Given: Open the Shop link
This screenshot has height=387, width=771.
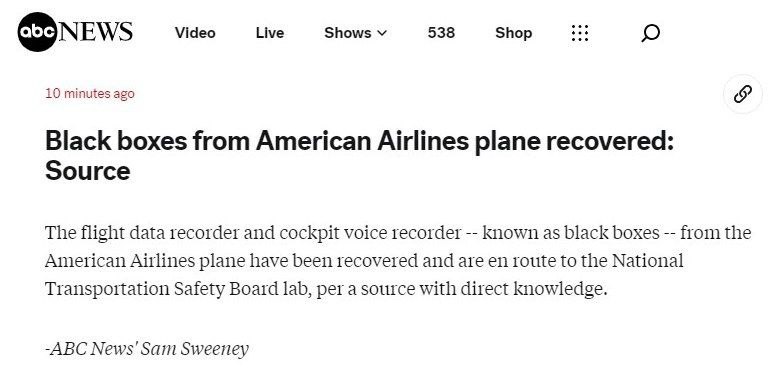Looking at the screenshot, I should coord(513,33).
